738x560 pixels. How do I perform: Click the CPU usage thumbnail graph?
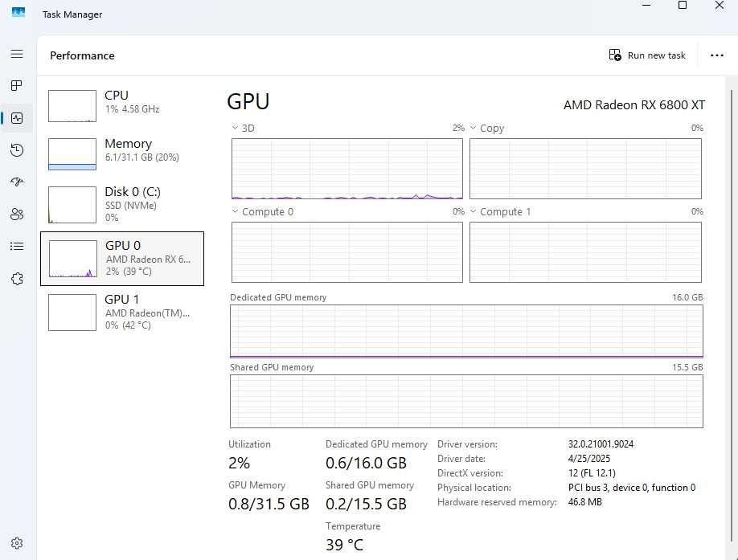pos(72,106)
